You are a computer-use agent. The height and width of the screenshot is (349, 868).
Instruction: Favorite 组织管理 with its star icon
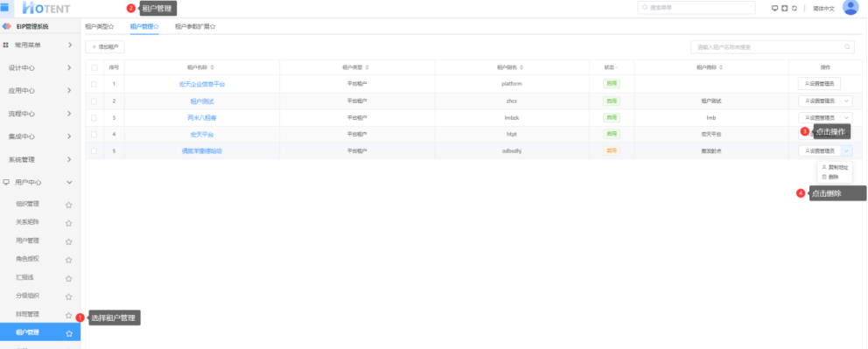pyautogui.click(x=68, y=205)
